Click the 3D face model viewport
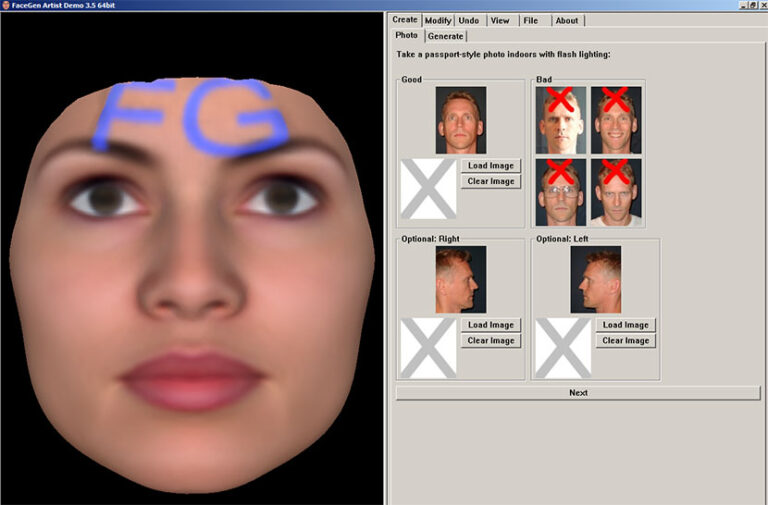The height and width of the screenshot is (505, 768). coord(192,258)
